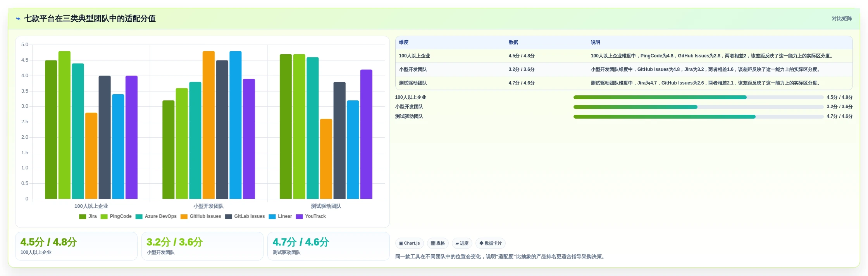Click the Chart.js tag
The width and height of the screenshot is (868, 276).
point(410,243)
